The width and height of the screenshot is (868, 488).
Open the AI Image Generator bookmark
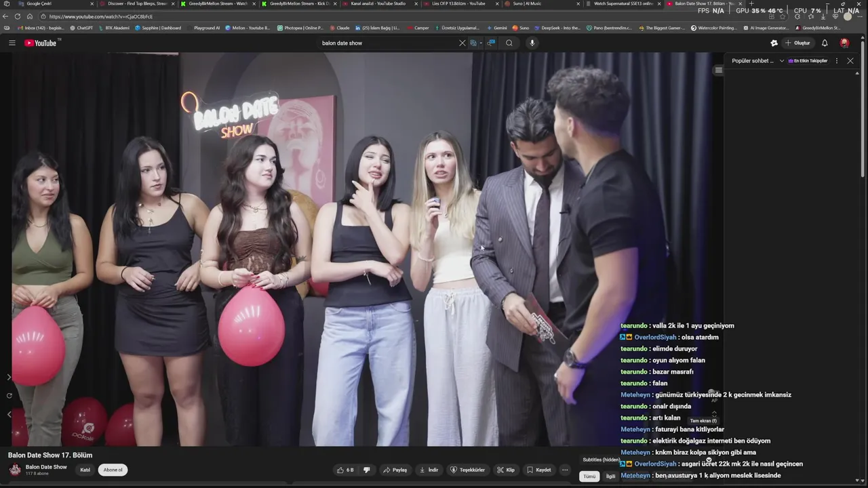point(766,28)
